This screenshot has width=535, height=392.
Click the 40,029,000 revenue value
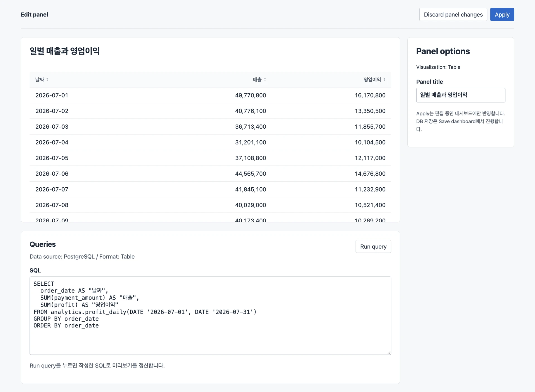[251, 205]
